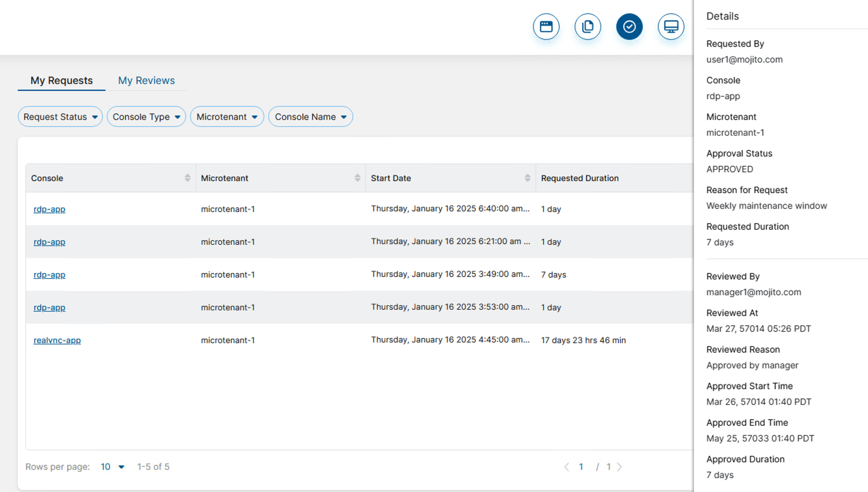Click the requester email user1@mojito.com
This screenshot has height=492, width=868.
point(744,60)
